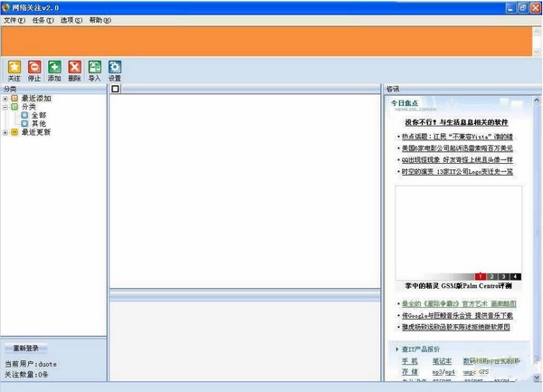Expand the 最近更新 tree node

click(5, 133)
